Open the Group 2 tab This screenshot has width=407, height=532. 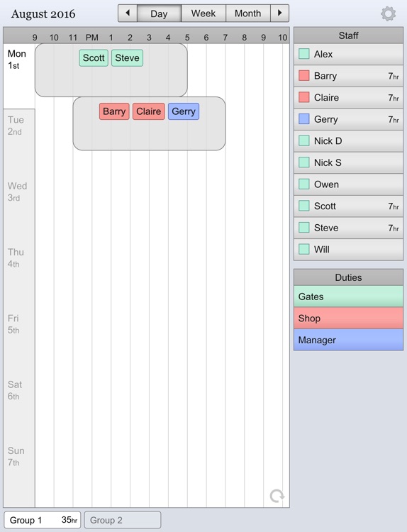(123, 520)
